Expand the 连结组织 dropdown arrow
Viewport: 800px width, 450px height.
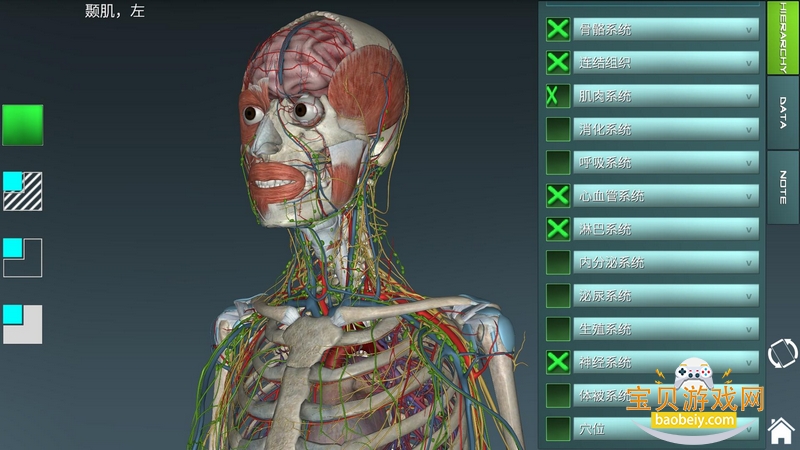coord(748,63)
